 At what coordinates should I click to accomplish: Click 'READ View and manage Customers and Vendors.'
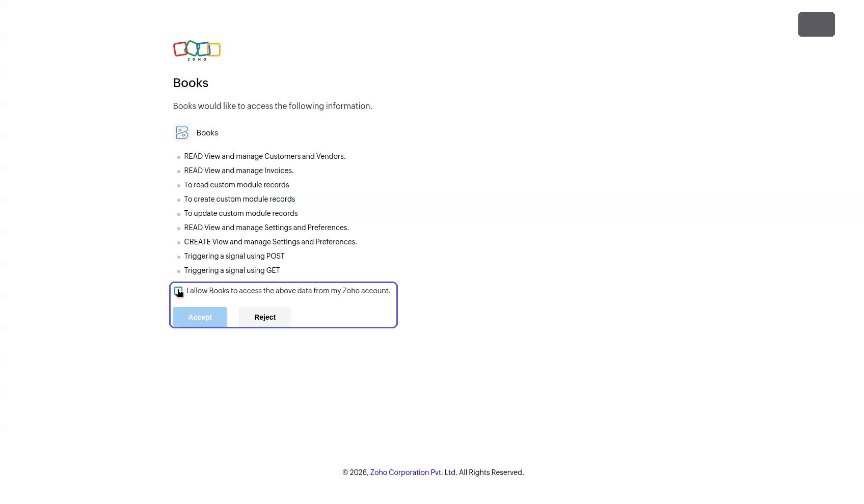(x=265, y=156)
